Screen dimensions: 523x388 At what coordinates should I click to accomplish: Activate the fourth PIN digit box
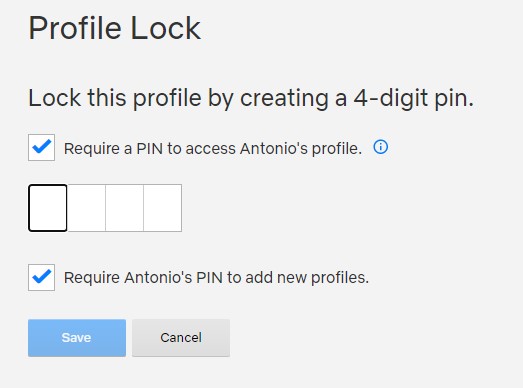tap(163, 208)
